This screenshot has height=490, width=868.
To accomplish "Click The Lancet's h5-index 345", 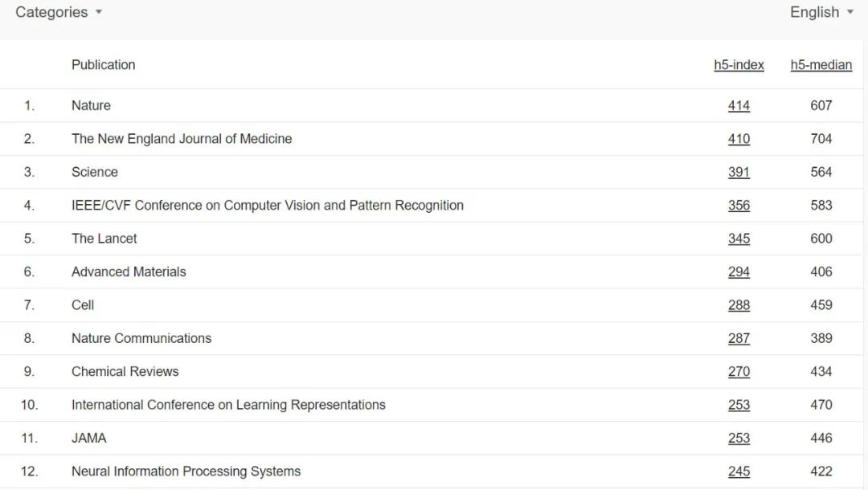I will [x=739, y=239].
